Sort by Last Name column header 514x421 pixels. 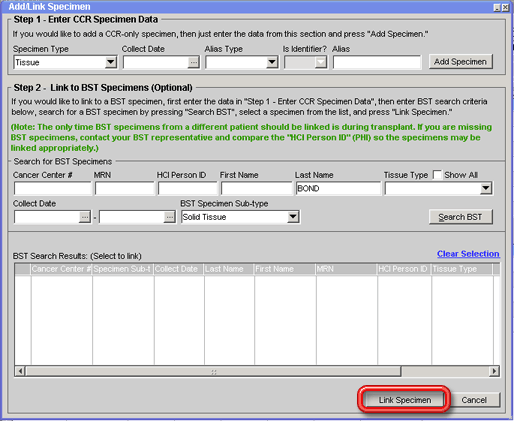(229, 269)
